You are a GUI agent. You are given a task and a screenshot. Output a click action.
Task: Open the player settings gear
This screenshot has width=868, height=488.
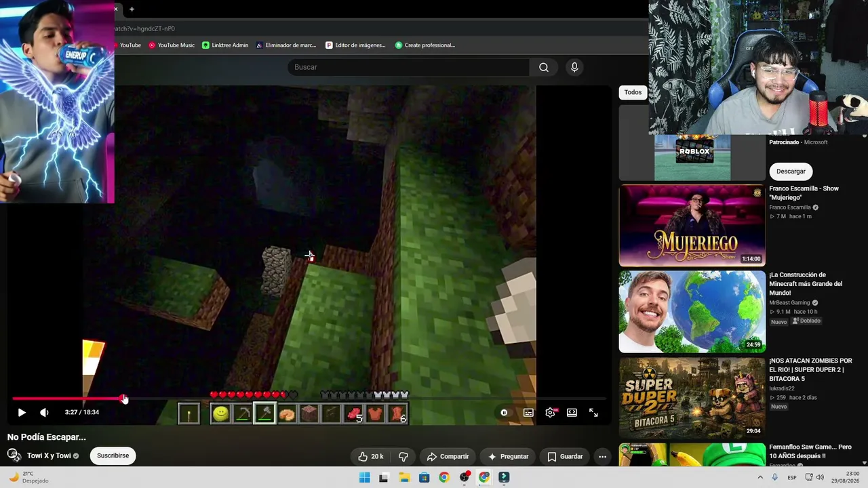(x=550, y=412)
